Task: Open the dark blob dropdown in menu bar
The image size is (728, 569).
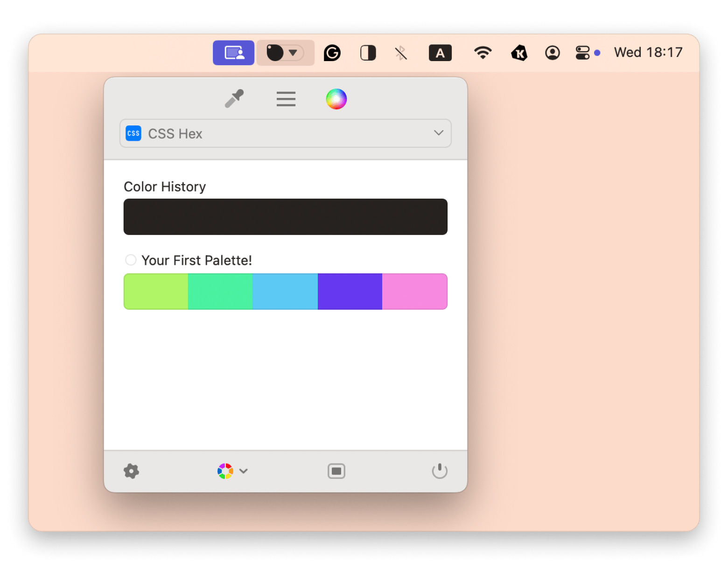Action: [285, 53]
